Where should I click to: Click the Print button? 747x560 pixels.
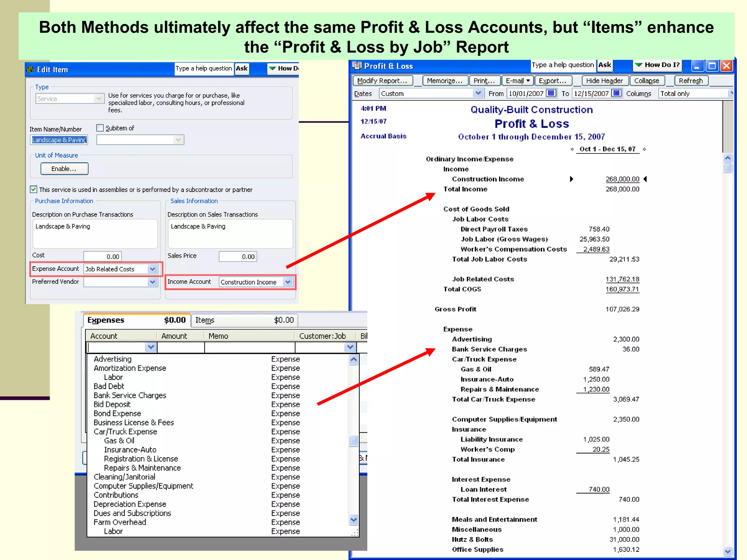[x=484, y=81]
